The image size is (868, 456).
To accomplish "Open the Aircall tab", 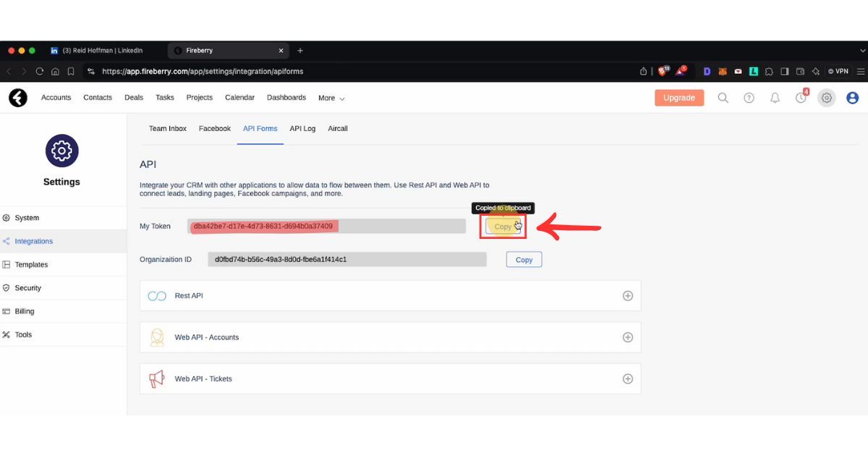I will click(x=338, y=129).
